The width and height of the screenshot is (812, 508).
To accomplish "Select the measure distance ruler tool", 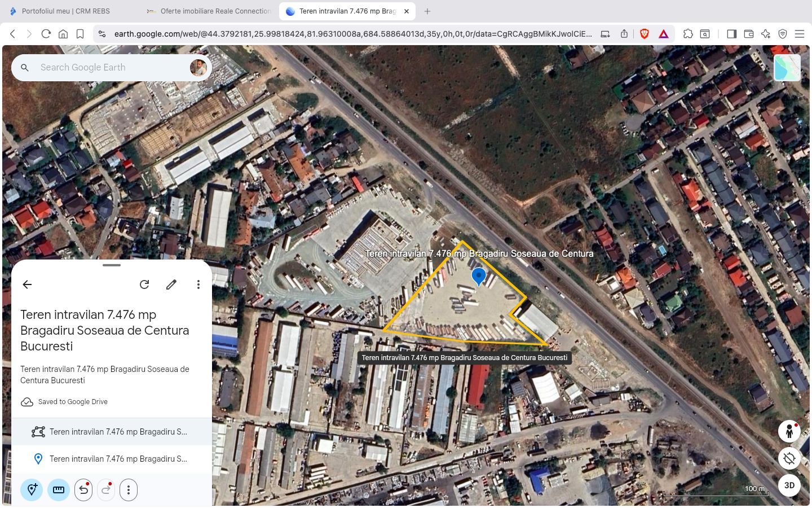I will (59, 490).
